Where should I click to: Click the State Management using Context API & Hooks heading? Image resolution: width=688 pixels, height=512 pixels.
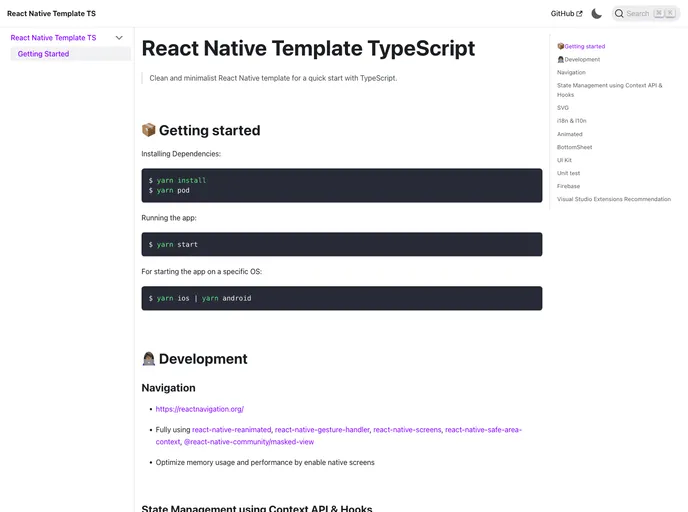click(257, 508)
